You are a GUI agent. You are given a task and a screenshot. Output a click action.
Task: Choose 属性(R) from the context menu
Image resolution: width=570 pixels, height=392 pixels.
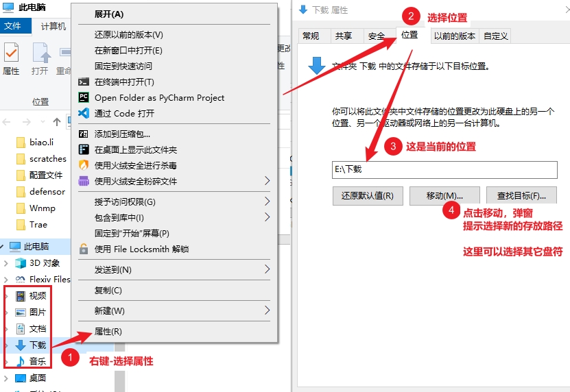point(108,332)
